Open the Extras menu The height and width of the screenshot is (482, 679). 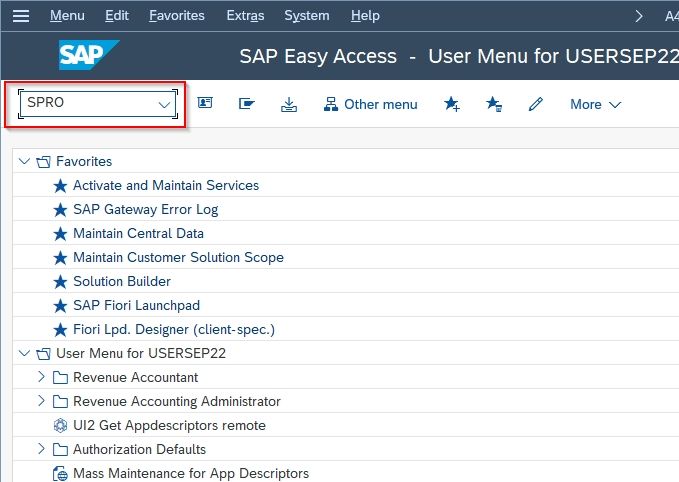pos(245,16)
